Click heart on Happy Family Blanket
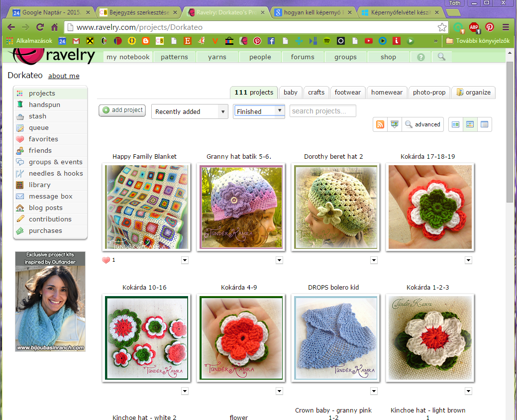Viewport: 517px width, 420px height. pyautogui.click(x=105, y=260)
